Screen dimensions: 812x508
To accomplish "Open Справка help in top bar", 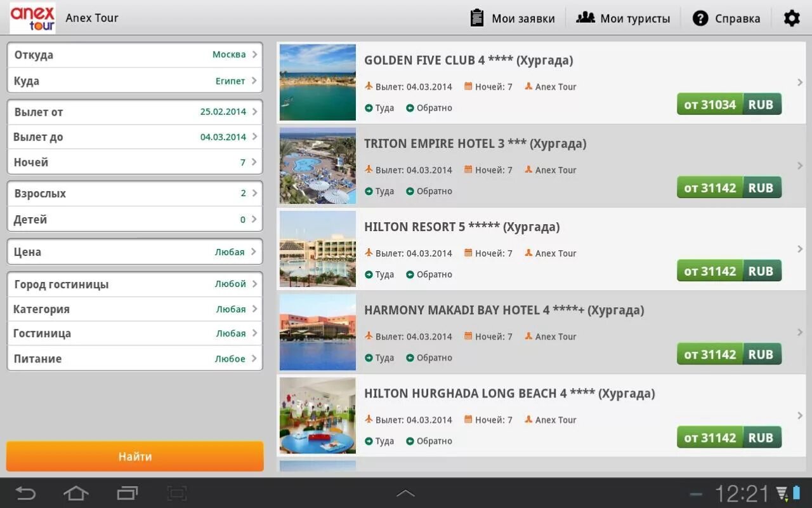I will click(x=726, y=18).
